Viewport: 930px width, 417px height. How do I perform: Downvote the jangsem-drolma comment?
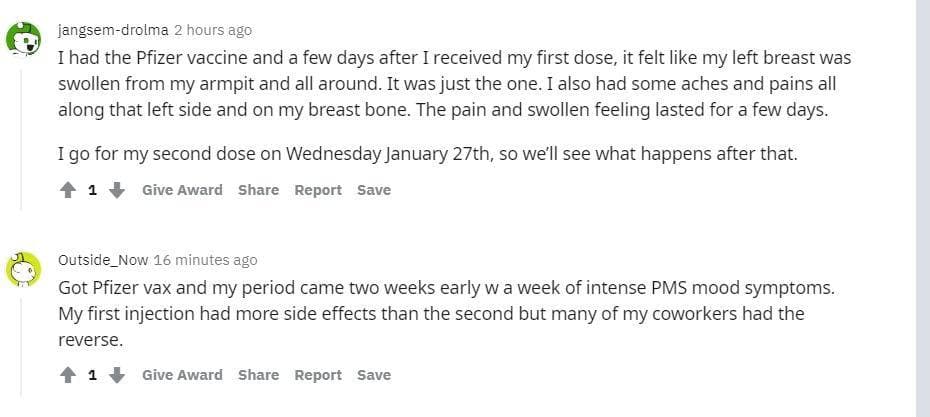pyautogui.click(x=116, y=190)
